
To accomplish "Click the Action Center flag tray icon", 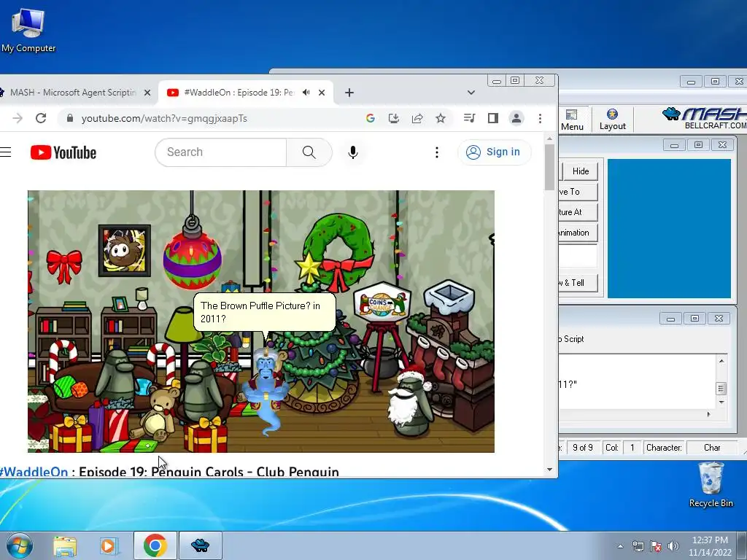I will (x=656, y=546).
